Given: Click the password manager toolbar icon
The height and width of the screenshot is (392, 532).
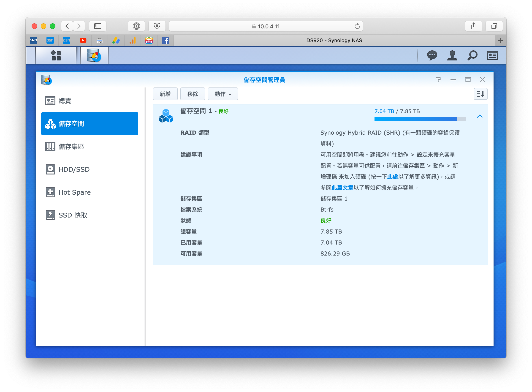Looking at the screenshot, I should (136, 26).
